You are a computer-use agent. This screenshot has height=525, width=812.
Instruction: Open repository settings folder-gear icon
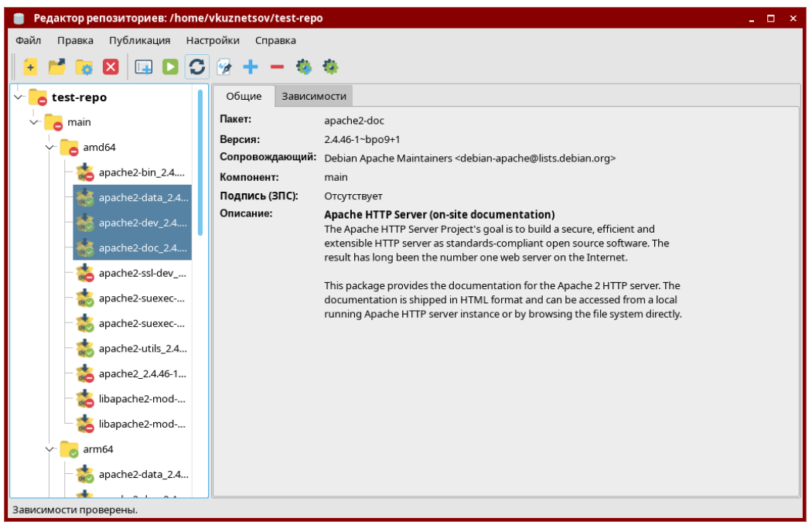coord(84,67)
